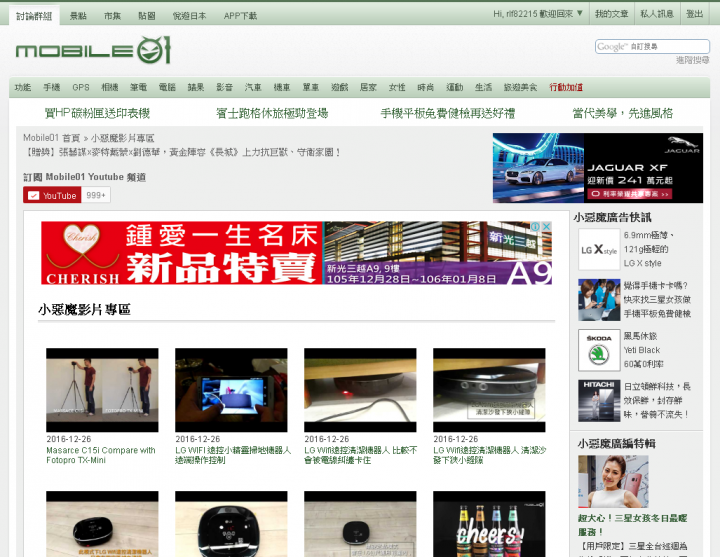Select 汽車 in the category bar
720x557 pixels.
point(253,87)
